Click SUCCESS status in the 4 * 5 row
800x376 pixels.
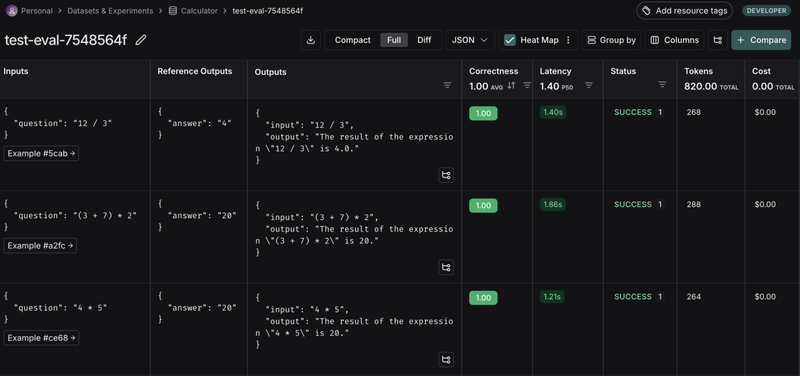click(633, 297)
